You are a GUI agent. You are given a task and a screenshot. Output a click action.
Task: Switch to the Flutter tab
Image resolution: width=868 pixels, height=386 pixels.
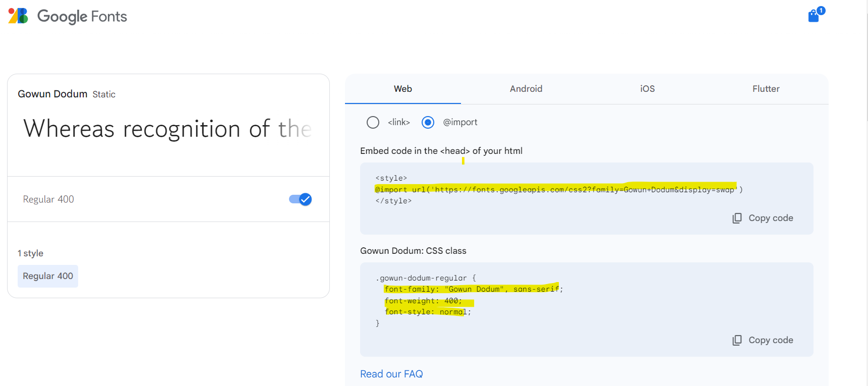[766, 89]
